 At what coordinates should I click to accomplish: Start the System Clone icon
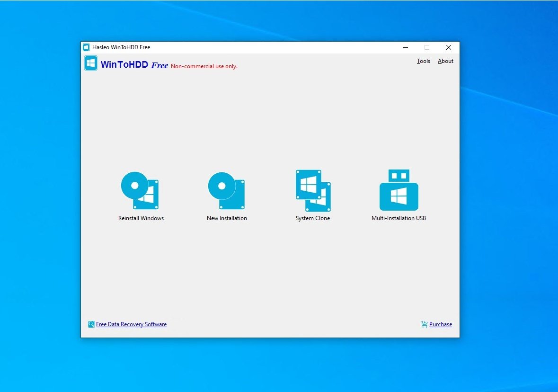(x=313, y=190)
